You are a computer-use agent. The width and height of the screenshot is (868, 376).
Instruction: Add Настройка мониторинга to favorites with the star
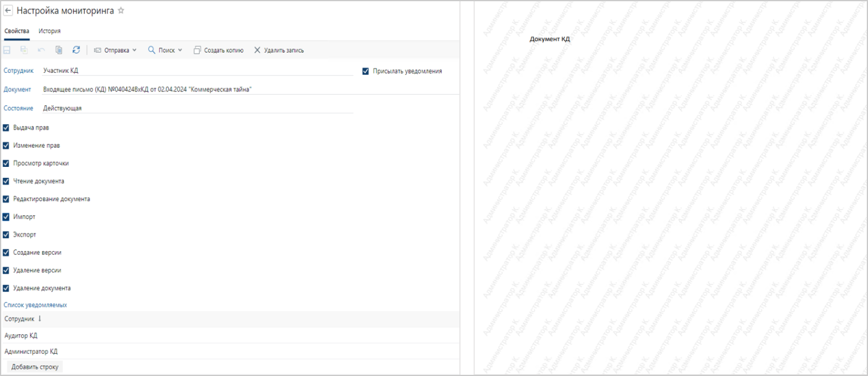pyautogui.click(x=121, y=11)
